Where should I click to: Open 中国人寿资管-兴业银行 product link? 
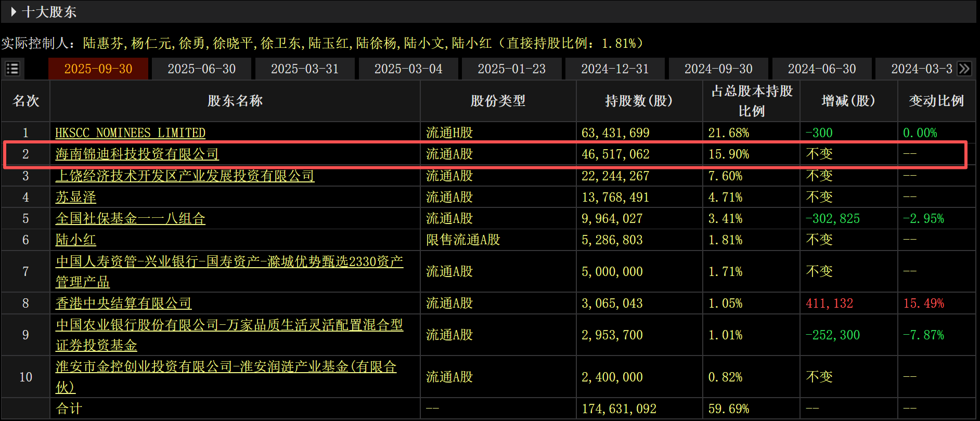229,271
